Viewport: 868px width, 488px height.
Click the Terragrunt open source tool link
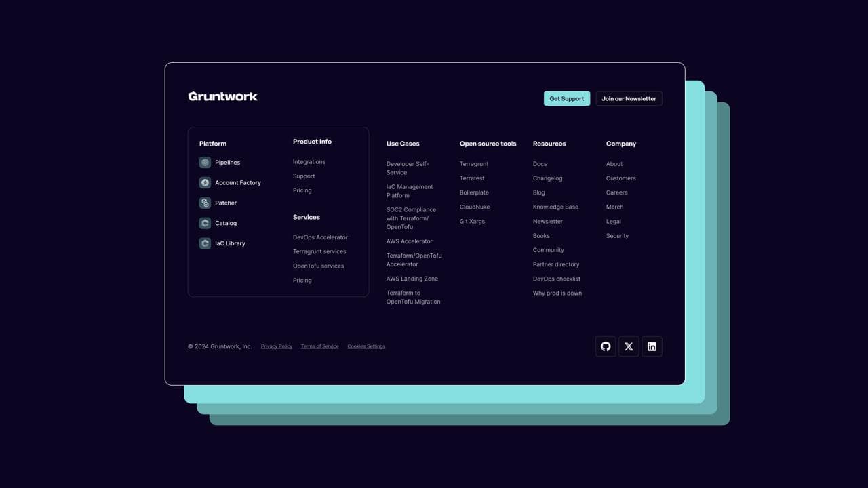pyautogui.click(x=473, y=163)
